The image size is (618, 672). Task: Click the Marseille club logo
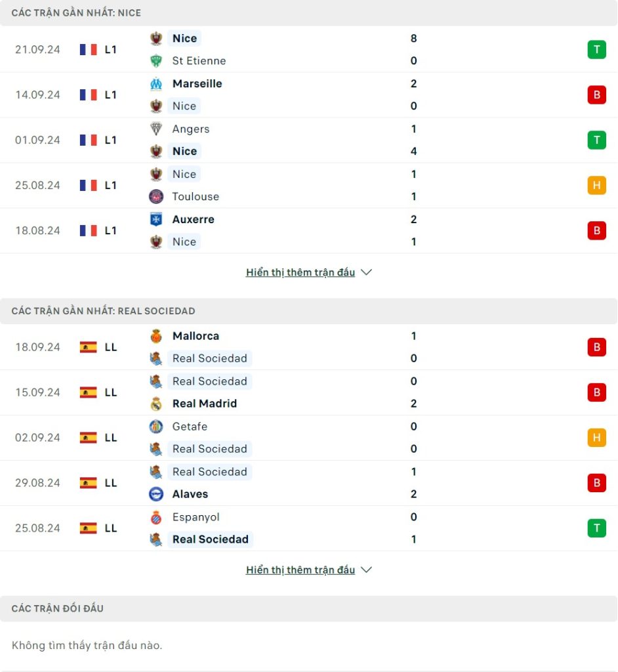[x=156, y=83]
